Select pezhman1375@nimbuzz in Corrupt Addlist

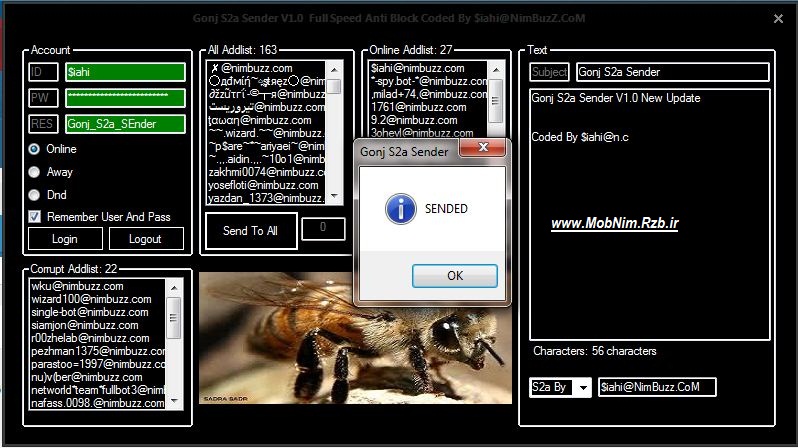(x=98, y=351)
